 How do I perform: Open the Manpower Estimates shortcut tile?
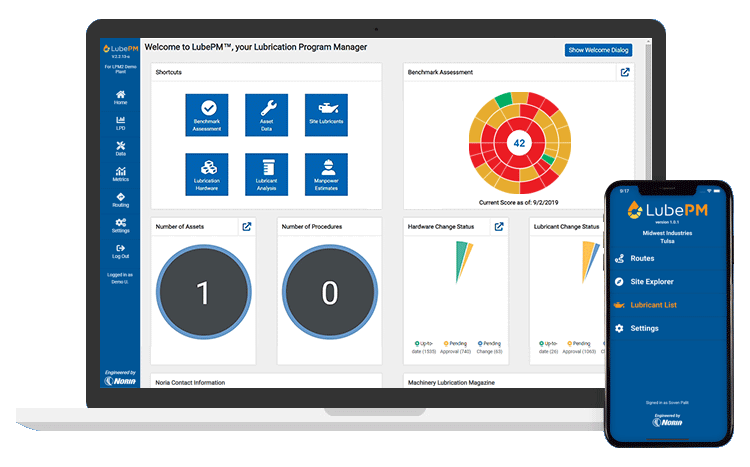[326, 174]
